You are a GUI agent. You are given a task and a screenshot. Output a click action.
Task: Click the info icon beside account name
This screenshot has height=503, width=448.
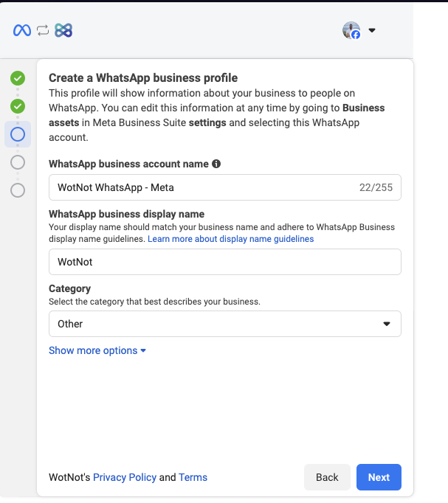tap(216, 164)
